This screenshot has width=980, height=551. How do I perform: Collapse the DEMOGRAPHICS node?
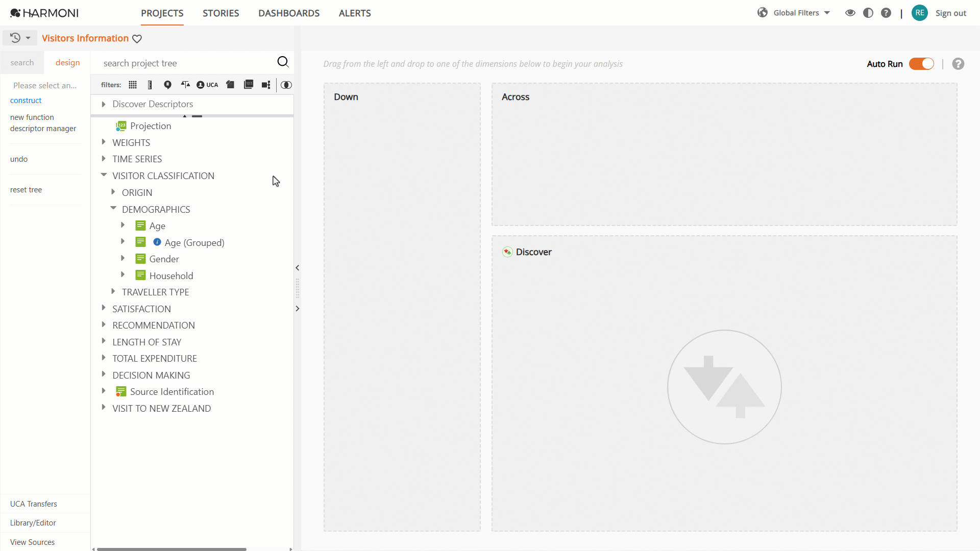click(x=113, y=208)
